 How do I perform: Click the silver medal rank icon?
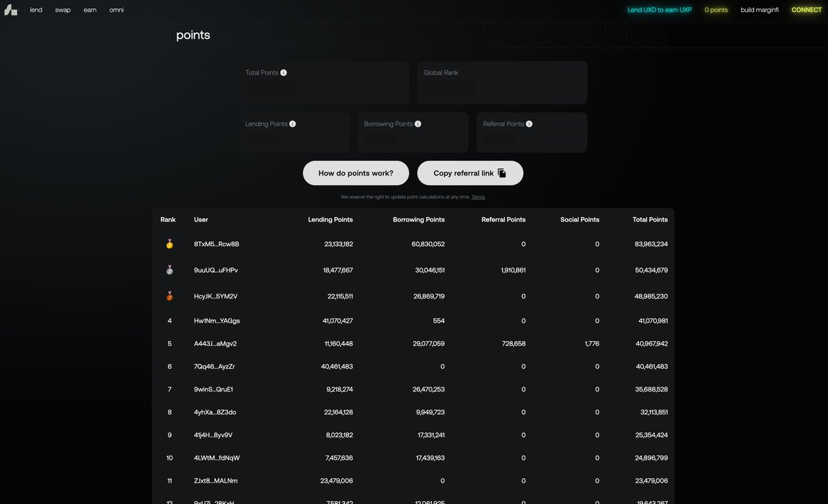coord(170,270)
